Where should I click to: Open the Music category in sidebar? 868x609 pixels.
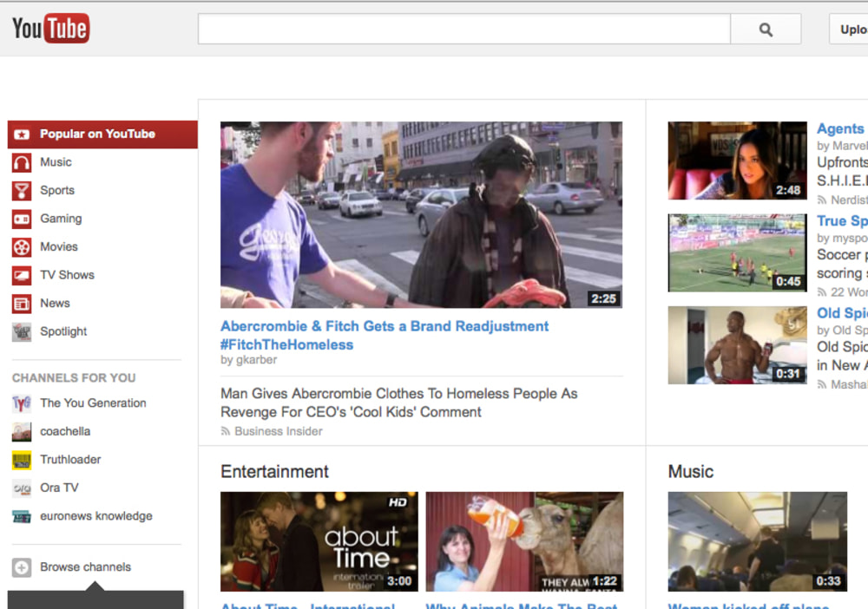point(56,162)
